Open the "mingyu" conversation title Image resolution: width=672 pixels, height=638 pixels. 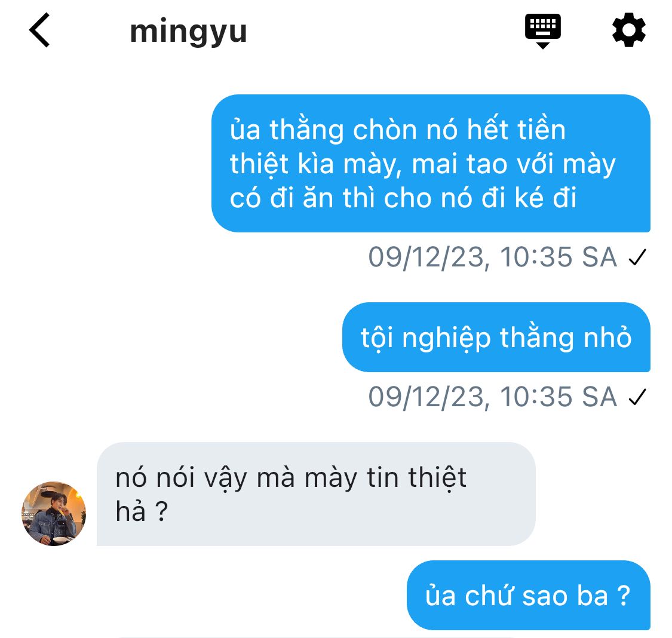pos(188,32)
